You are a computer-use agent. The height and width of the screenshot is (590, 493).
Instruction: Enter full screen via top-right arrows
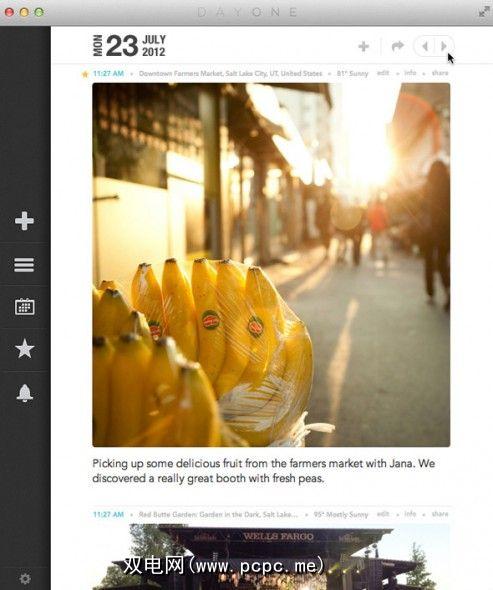484,12
